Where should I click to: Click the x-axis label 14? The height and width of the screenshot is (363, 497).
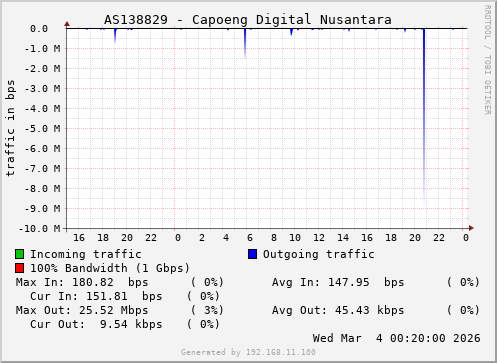click(343, 238)
